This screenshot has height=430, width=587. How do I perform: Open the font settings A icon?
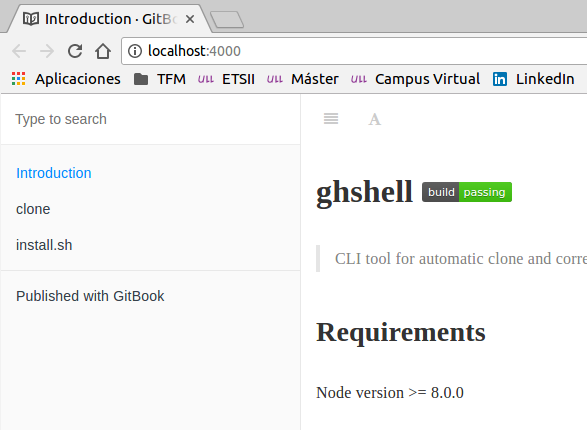[374, 119]
